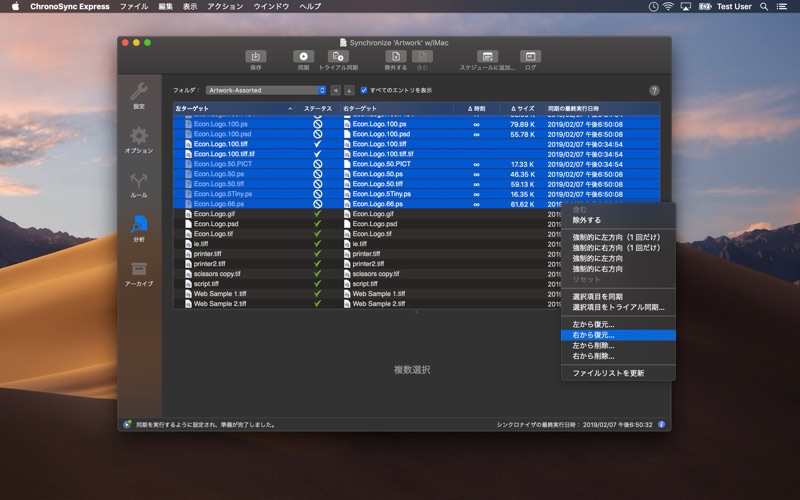The image size is (800, 500).
Task: Open the アクション menu in menu bar
Action: point(225,6)
